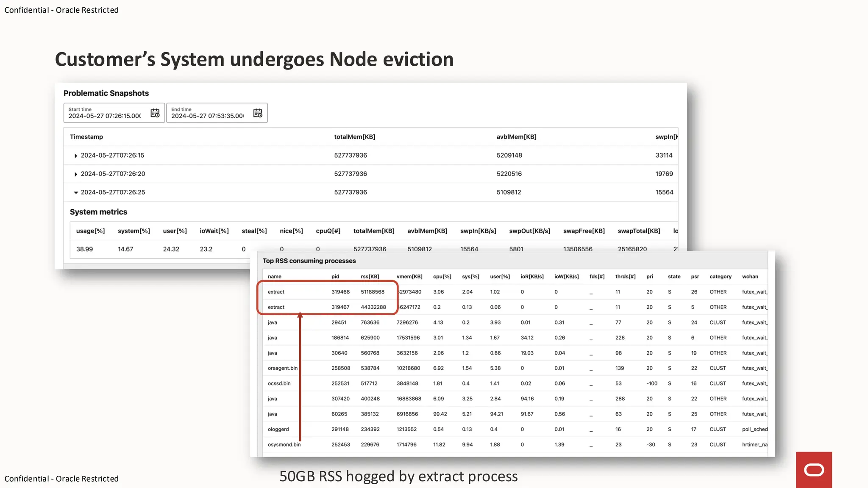
Task: Click the steal[%] column header
Action: tap(254, 231)
